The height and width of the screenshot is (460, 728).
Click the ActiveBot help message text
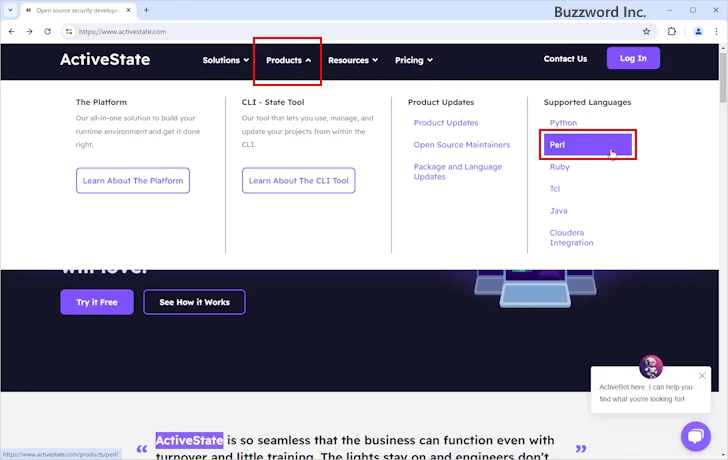click(x=646, y=393)
